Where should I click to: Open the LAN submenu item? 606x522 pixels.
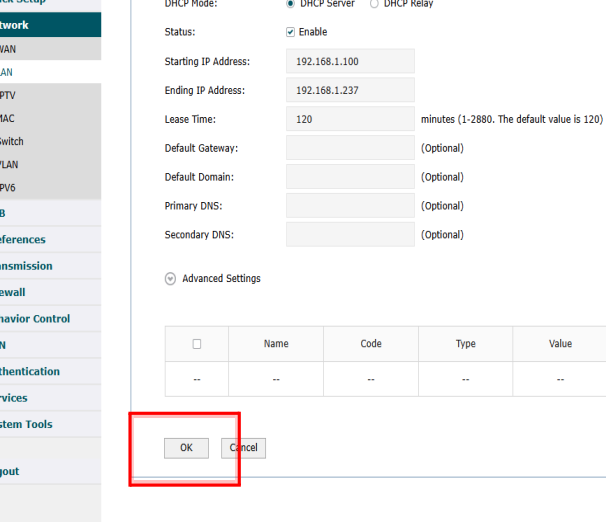click(50, 72)
